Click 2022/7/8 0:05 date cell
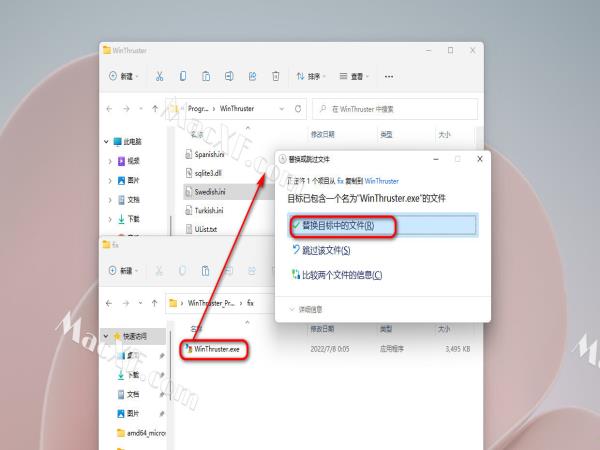This screenshot has height=450, width=600. click(329, 349)
